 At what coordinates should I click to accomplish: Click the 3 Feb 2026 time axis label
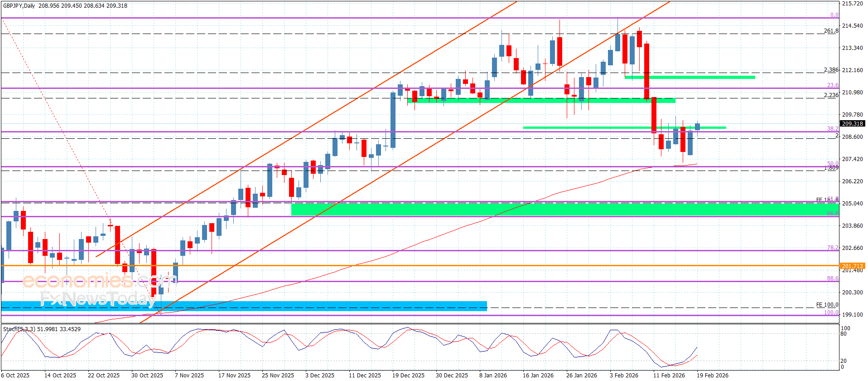(x=624, y=375)
